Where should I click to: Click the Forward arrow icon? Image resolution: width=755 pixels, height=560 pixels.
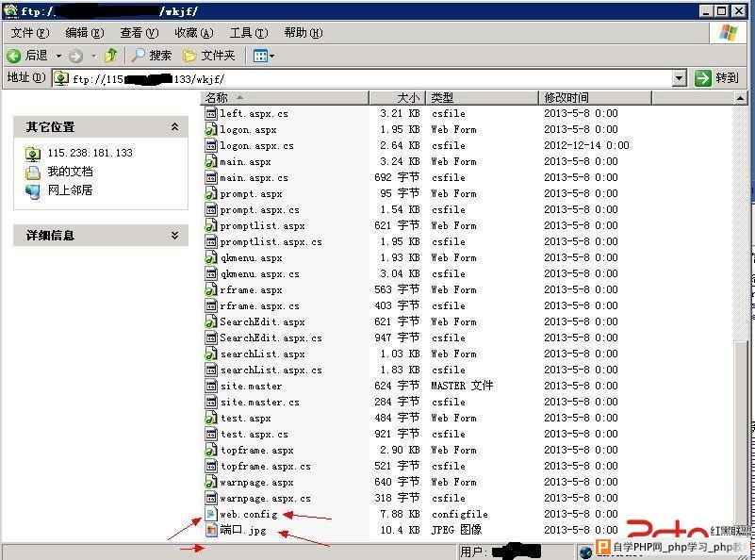(x=75, y=56)
